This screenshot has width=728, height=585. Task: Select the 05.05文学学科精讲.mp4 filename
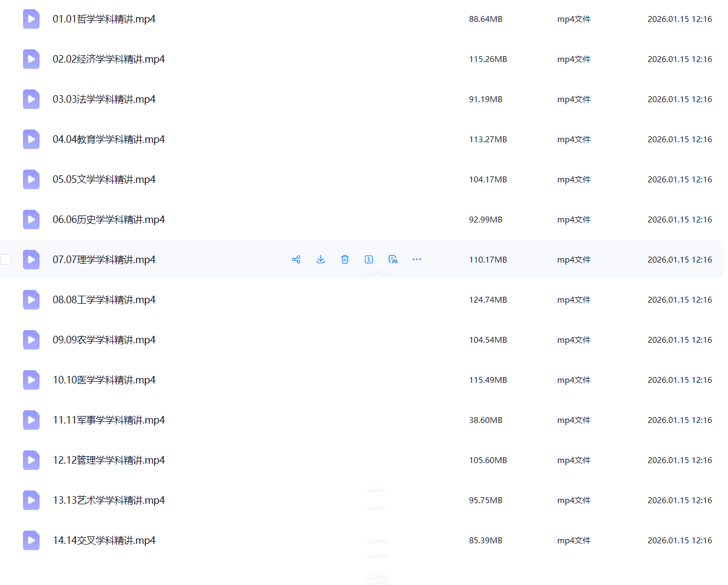pyautogui.click(x=104, y=180)
